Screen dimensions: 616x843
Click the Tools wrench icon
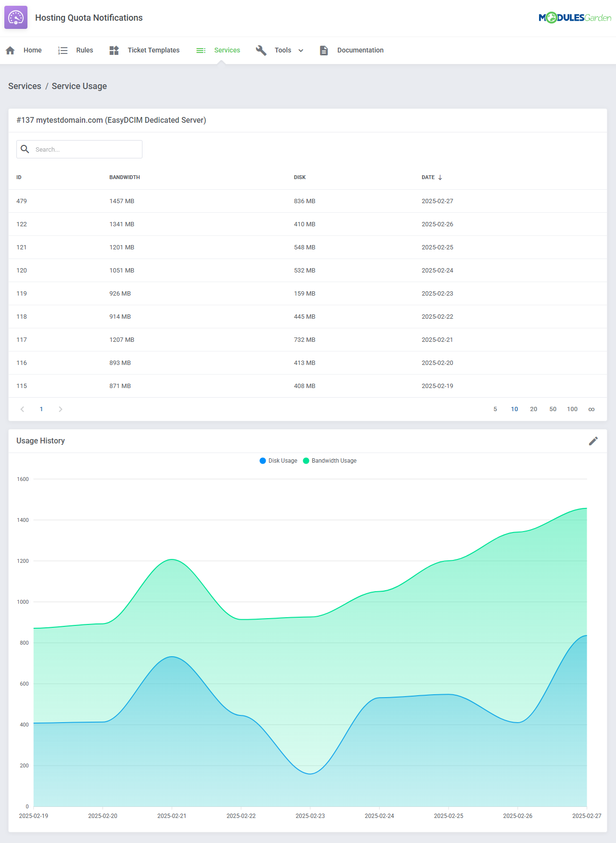pos(261,51)
